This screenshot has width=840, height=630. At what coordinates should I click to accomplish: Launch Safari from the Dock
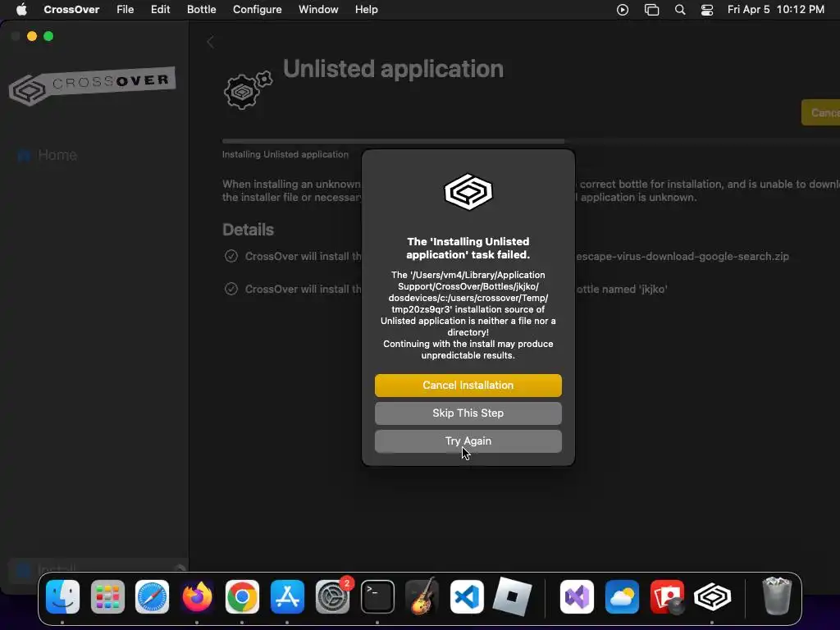coord(152,596)
